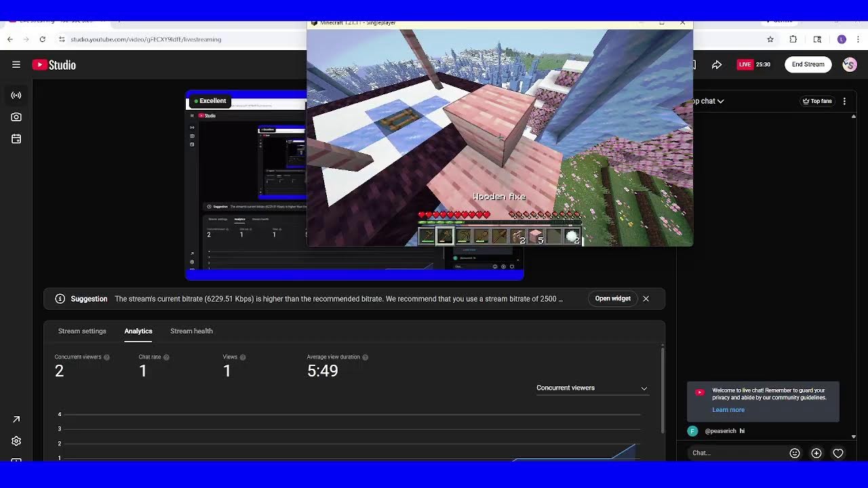Click the analytics panel vertical scrollbar
This screenshot has width=868, height=488.
(663, 389)
